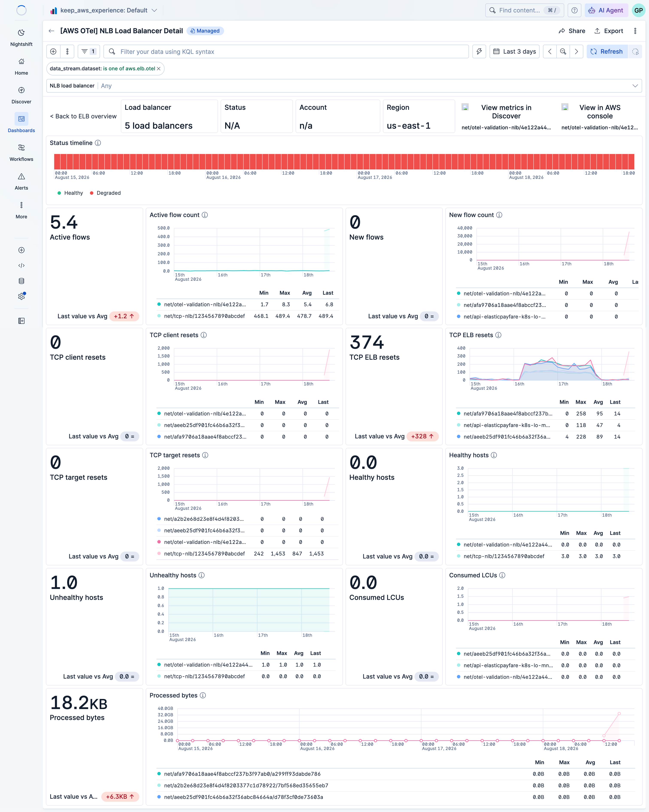The height and width of the screenshot is (812, 649).
Task: Click the 5.4 Active flows metric
Action: point(64,222)
